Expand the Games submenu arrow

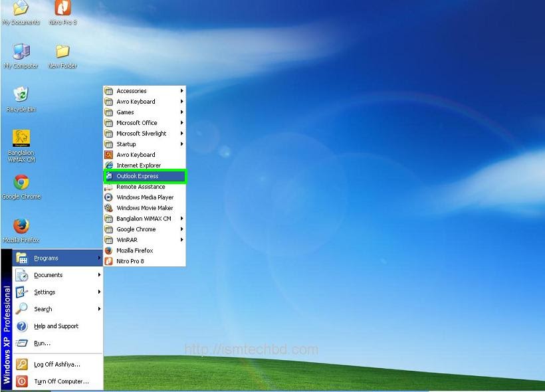[x=182, y=112]
